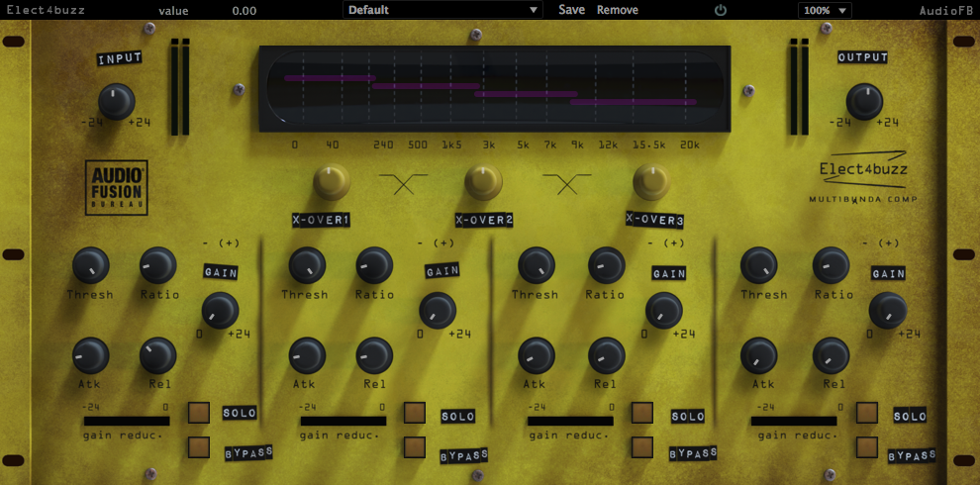Click the Audio Fusion Bureau logo

pyautogui.click(x=116, y=187)
